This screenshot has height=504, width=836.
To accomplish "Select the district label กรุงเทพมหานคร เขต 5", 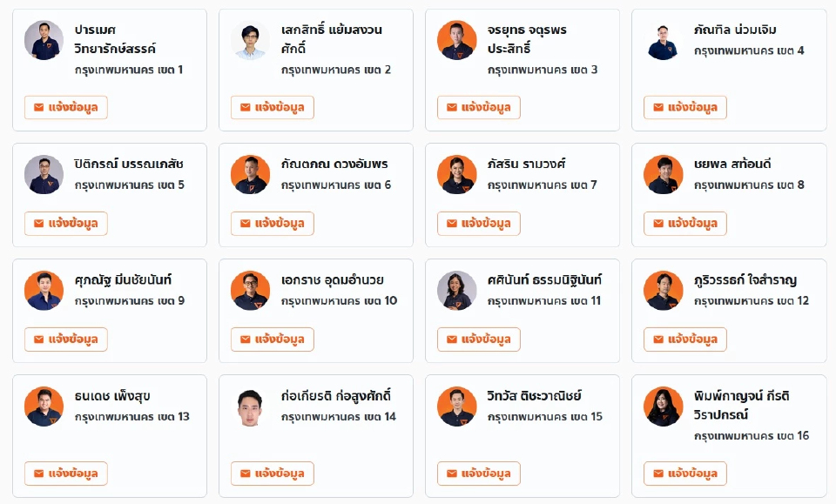I will coord(127,185).
